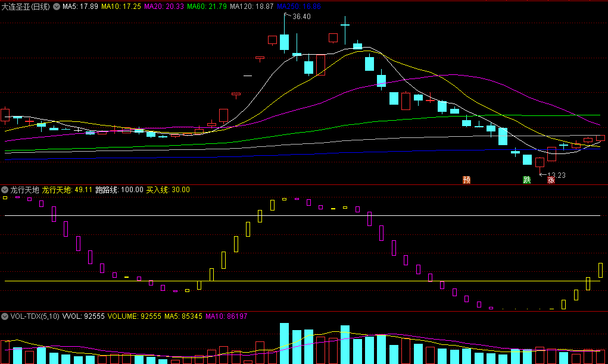Click the 跑路线: 100.00 value
The height and width of the screenshot is (364, 608).
120,190
